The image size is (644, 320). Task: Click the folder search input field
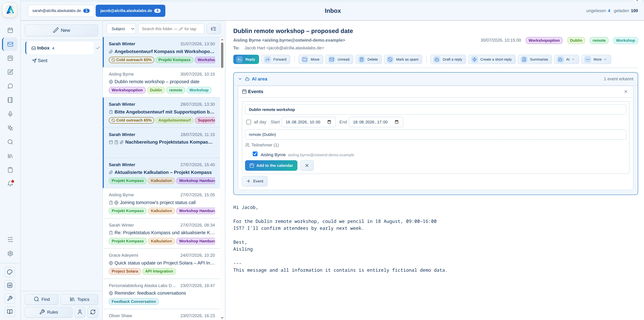pos(171,29)
